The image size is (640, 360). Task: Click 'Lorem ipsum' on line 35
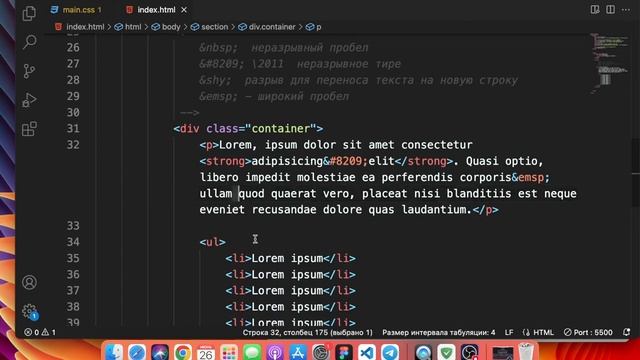(287, 258)
